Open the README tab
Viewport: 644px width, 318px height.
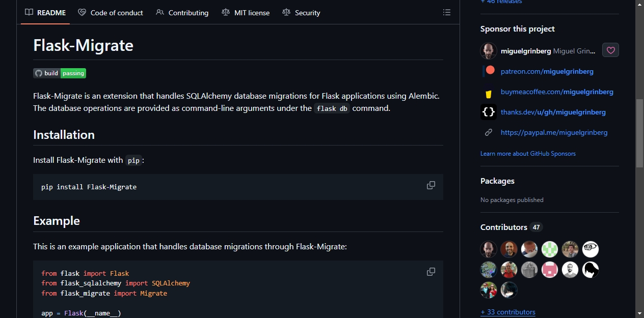(x=45, y=13)
